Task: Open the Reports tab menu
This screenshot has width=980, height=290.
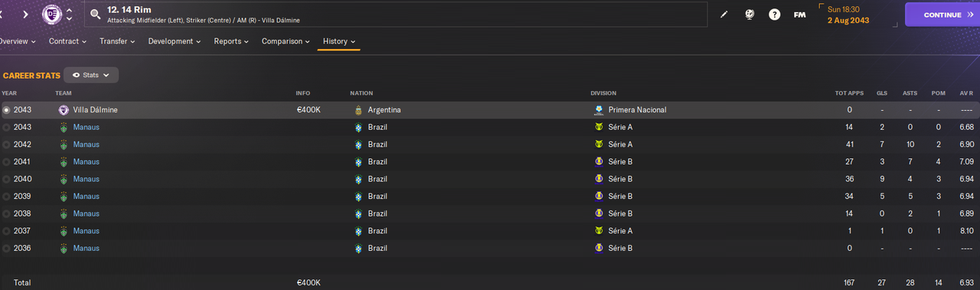Action: (231, 41)
